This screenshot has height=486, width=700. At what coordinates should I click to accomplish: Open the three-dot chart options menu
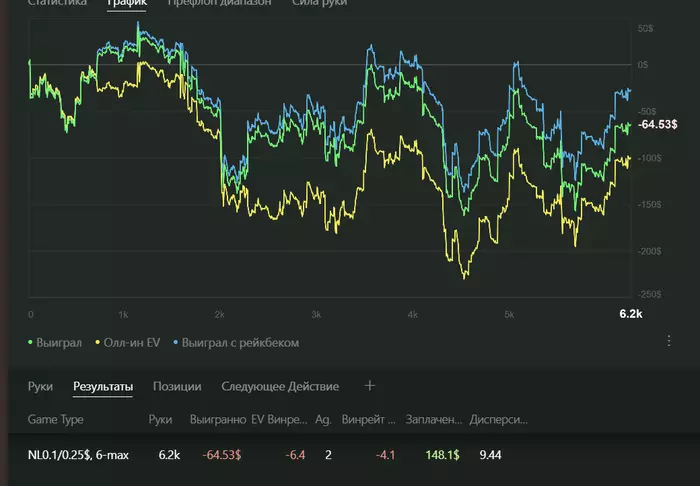coord(669,341)
